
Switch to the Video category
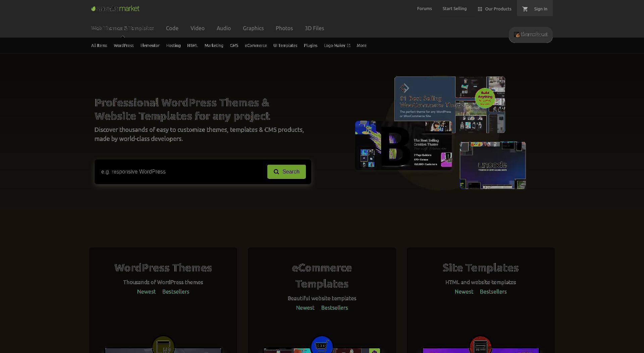(198, 28)
